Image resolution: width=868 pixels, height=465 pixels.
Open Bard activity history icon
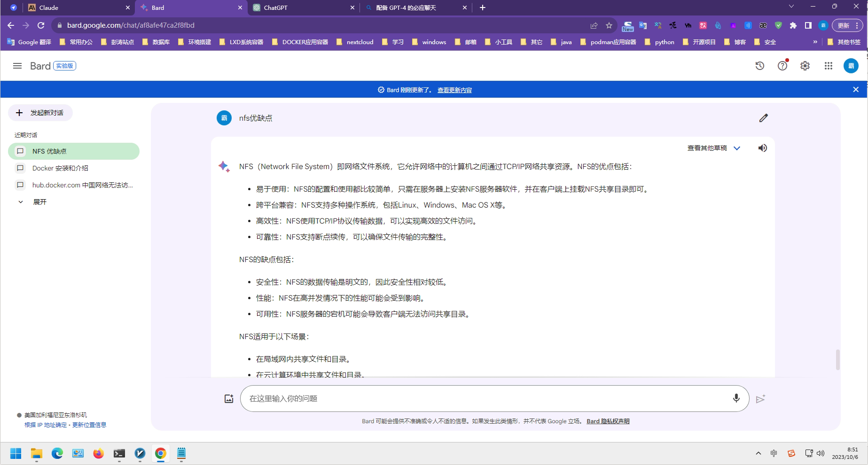tap(759, 66)
